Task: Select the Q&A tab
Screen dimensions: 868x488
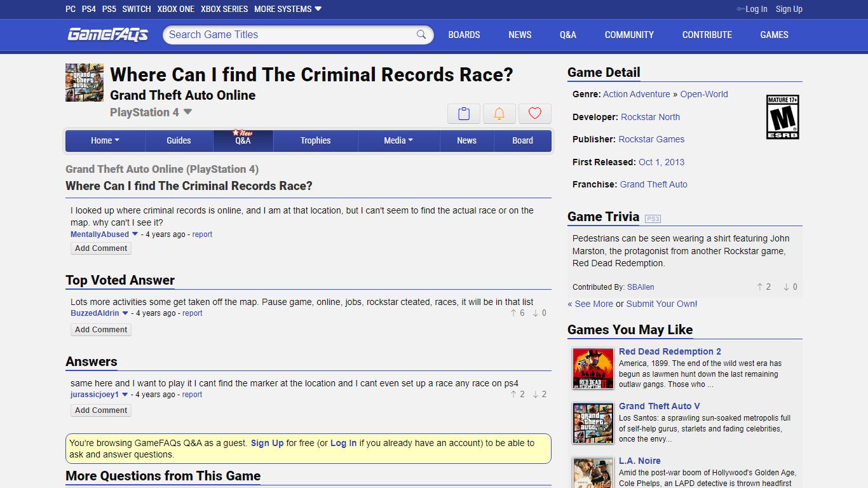Action: pos(243,140)
